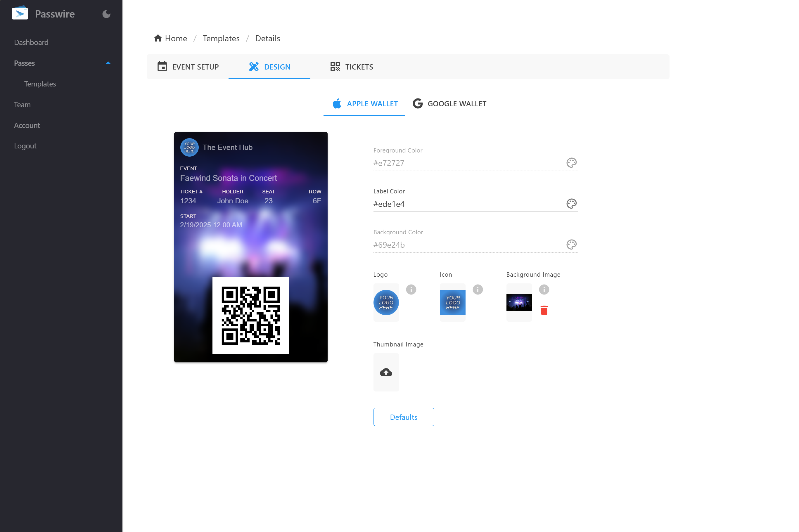Click the Icon image thumbnail
Image resolution: width=799 pixels, height=532 pixels.
click(452, 302)
